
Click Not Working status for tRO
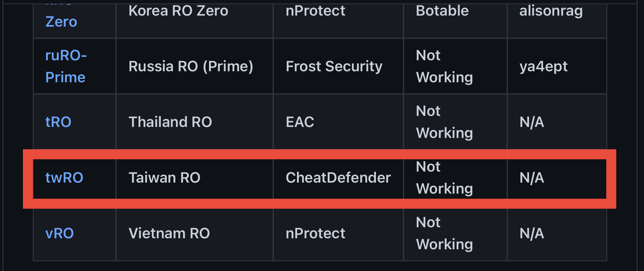click(x=444, y=121)
